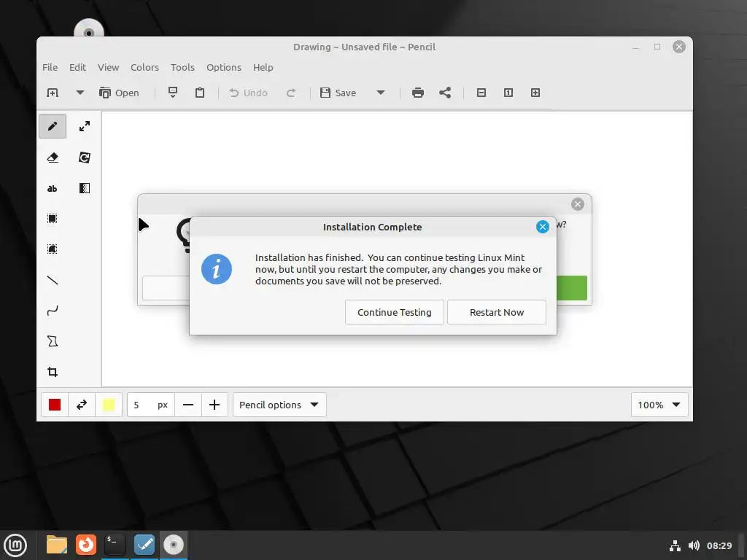Open the Edit menu
The height and width of the screenshot is (560, 747).
coord(77,67)
